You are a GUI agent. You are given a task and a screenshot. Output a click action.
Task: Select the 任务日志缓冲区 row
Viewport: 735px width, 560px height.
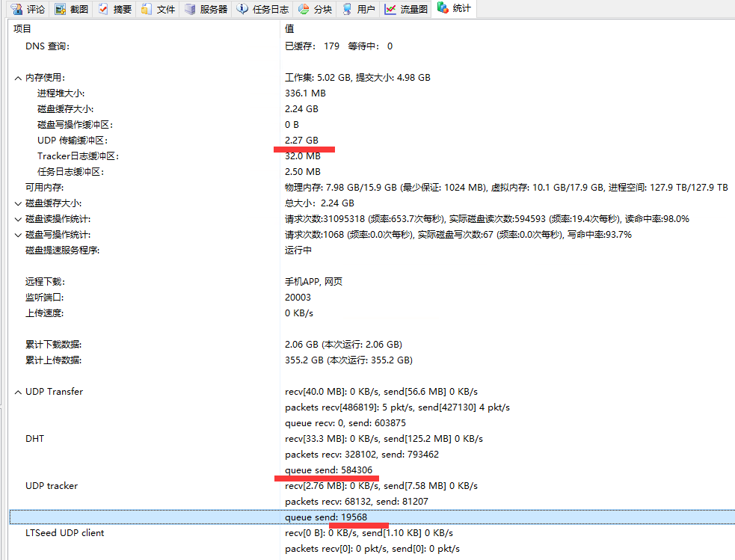(372, 171)
